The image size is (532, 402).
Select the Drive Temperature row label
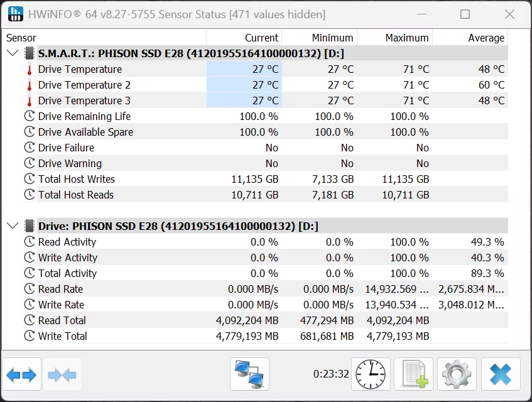[80, 69]
